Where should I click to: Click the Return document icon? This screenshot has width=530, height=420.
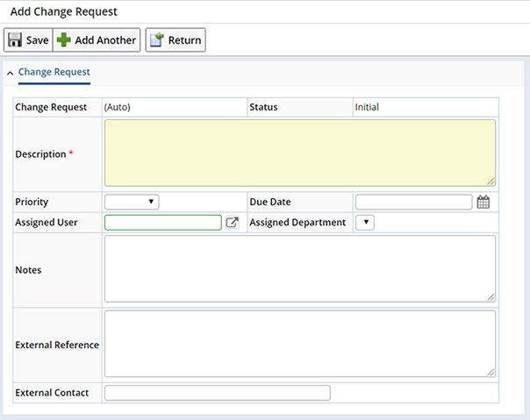click(x=156, y=39)
